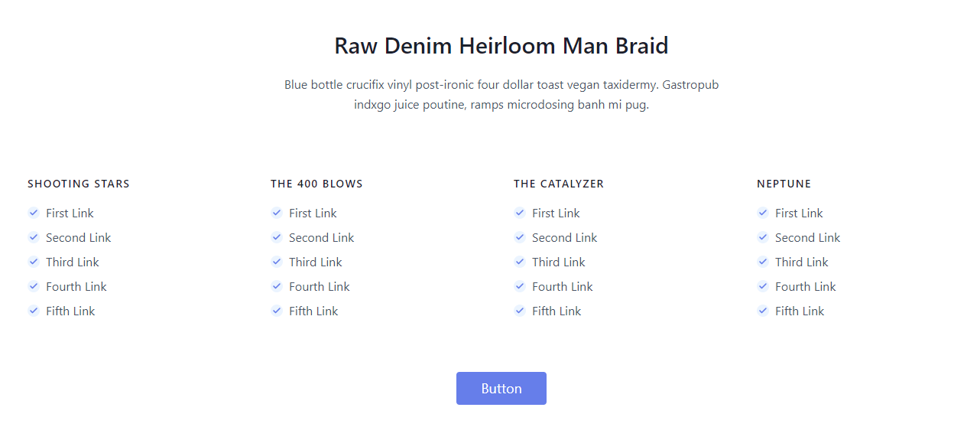Click checkmark icon beside 400 Blows Fifth Link
The width and height of the screenshot is (980, 427).
pos(277,311)
